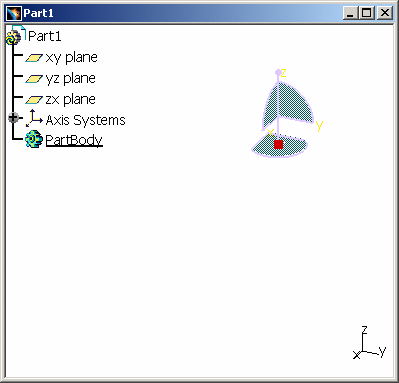Select the underlined PartBody label
Viewport: 399px width, 383px height.
74,140
